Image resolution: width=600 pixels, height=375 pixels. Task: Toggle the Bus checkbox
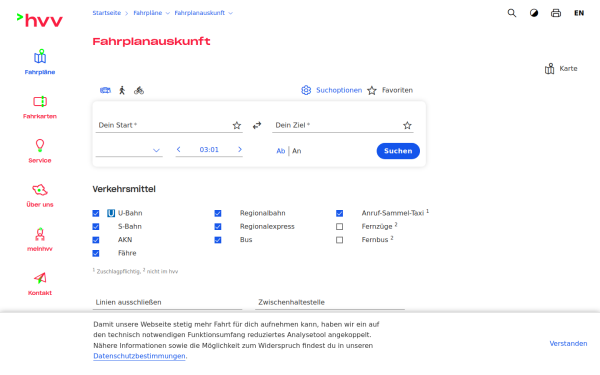coord(218,240)
